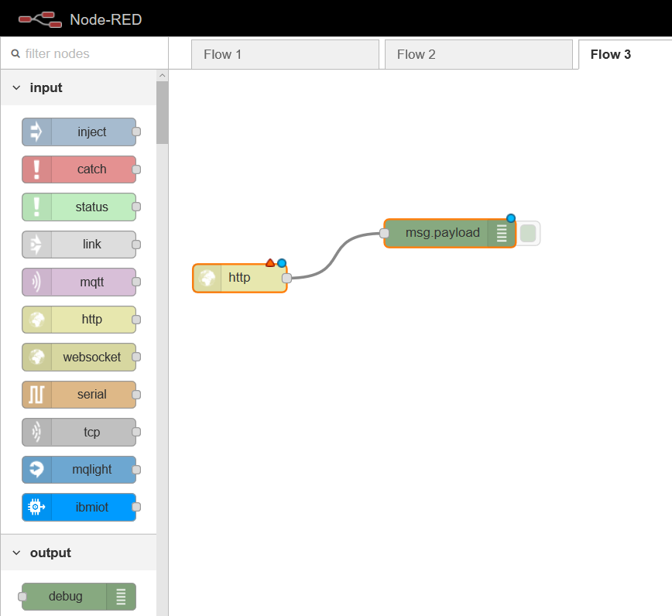Switch to the Flow 1 tab
672x616 pixels.
(x=285, y=54)
